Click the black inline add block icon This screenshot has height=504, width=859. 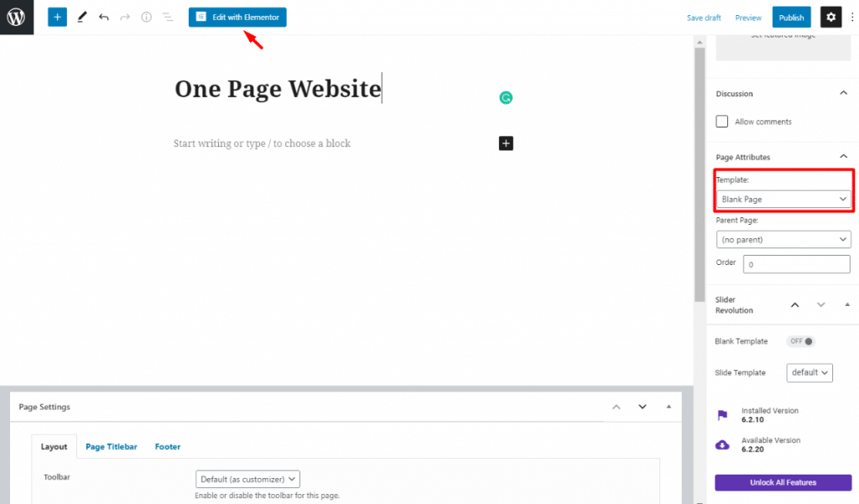506,143
